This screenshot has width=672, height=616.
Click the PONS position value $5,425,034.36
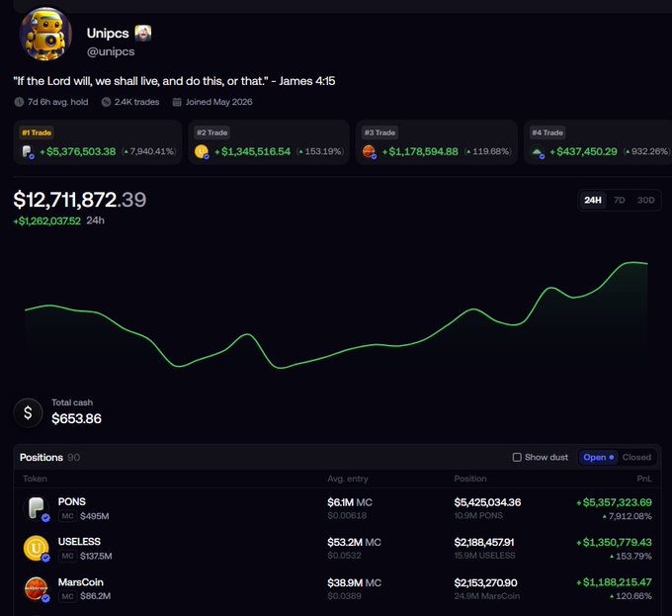[x=487, y=502]
